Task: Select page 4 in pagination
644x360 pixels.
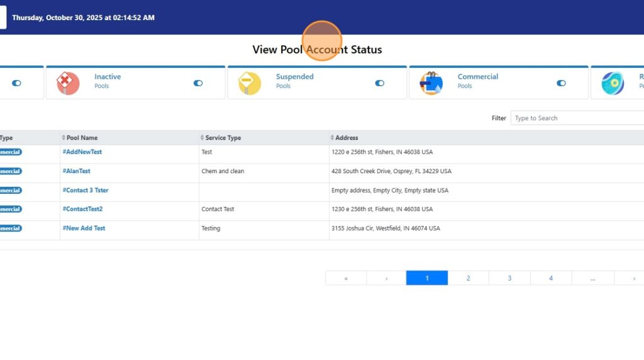Action: pyautogui.click(x=551, y=278)
